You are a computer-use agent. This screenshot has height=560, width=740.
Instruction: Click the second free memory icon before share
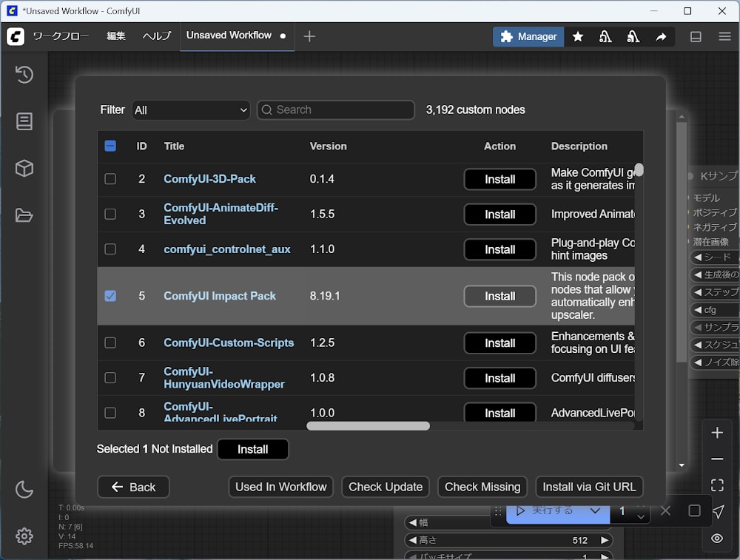click(x=633, y=37)
